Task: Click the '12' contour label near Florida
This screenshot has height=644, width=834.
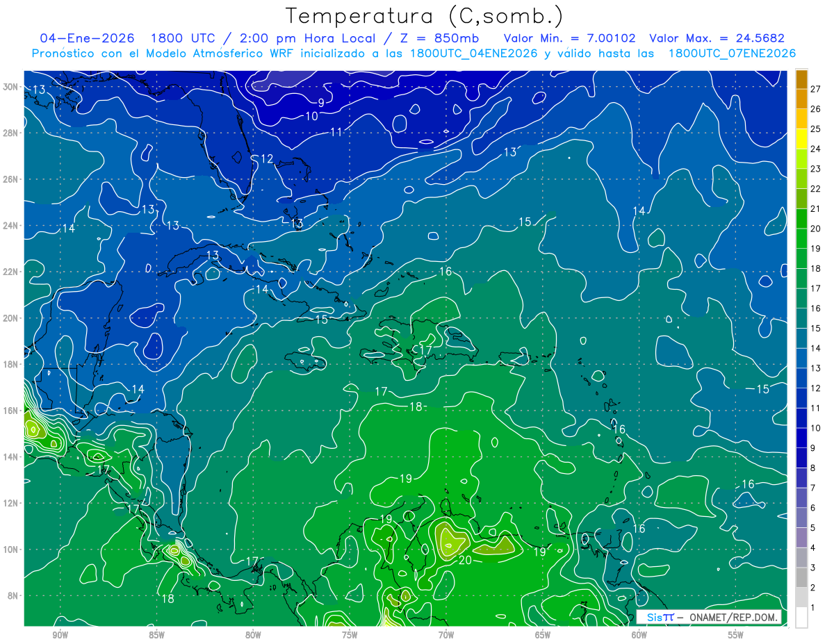Action: pos(267,159)
